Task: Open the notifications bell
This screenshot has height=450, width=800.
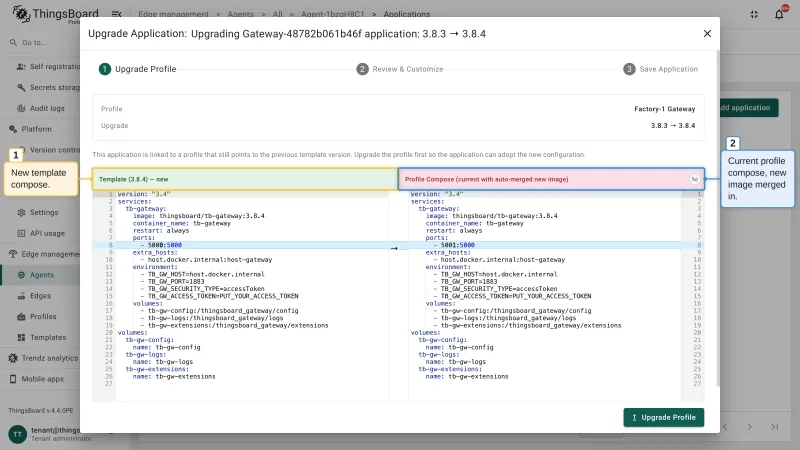Action: pyautogui.click(x=779, y=14)
